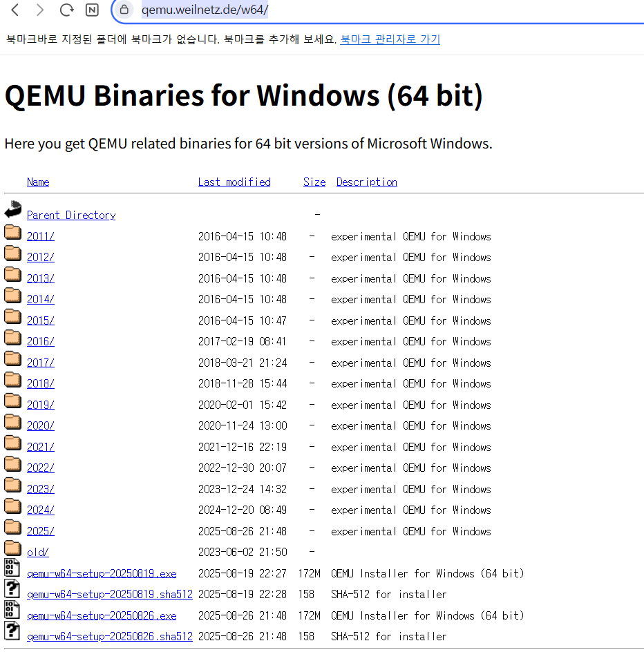644x652 pixels.
Task: Click the folder icon beside 2019/
Action: coord(13,401)
